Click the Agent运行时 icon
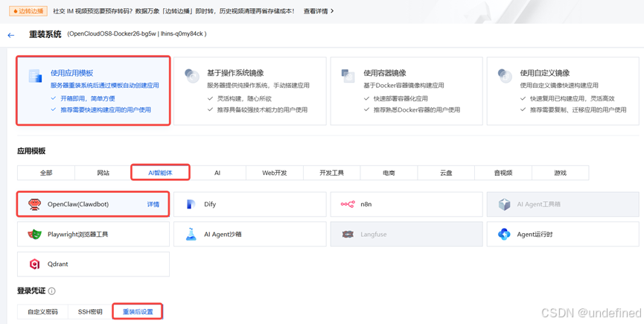 pyautogui.click(x=504, y=235)
